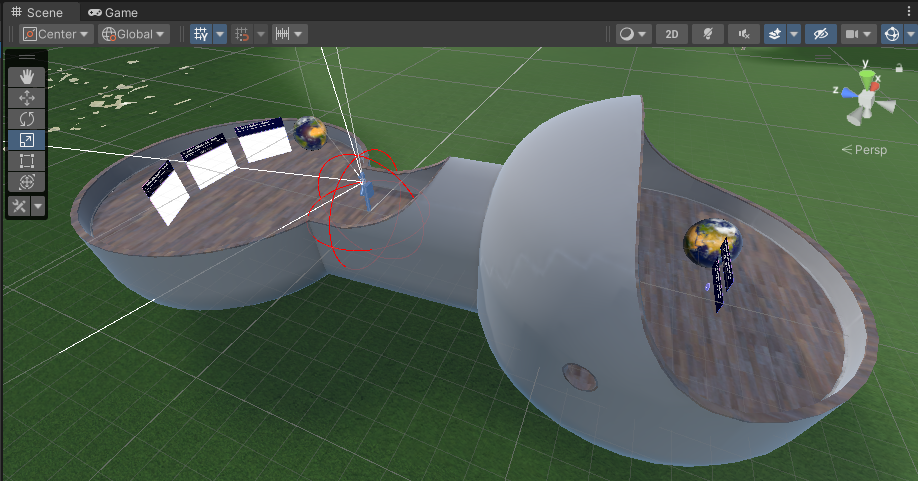
Task: Select the Hand view tool
Action: [26, 77]
